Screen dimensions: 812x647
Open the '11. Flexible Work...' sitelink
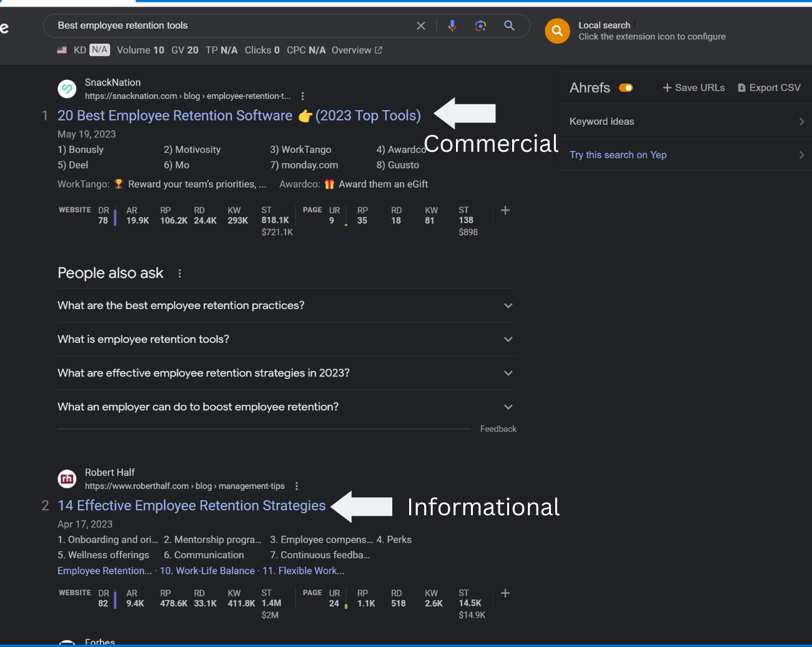[304, 571]
